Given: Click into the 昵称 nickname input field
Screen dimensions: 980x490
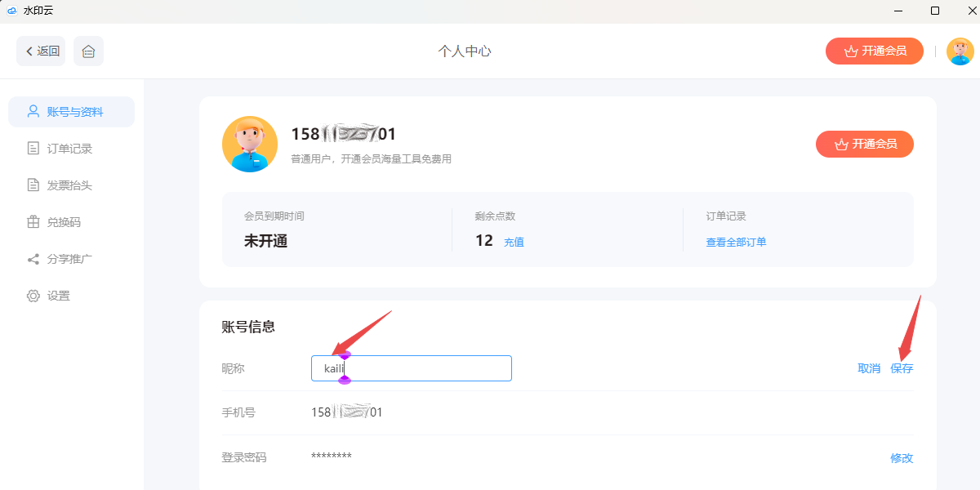Looking at the screenshot, I should pos(412,368).
